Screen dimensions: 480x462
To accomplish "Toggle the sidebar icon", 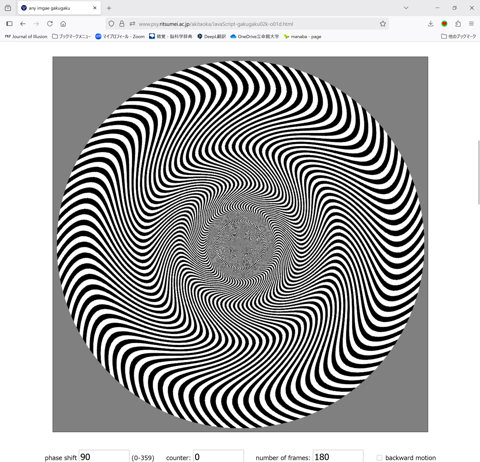I will coord(9,24).
